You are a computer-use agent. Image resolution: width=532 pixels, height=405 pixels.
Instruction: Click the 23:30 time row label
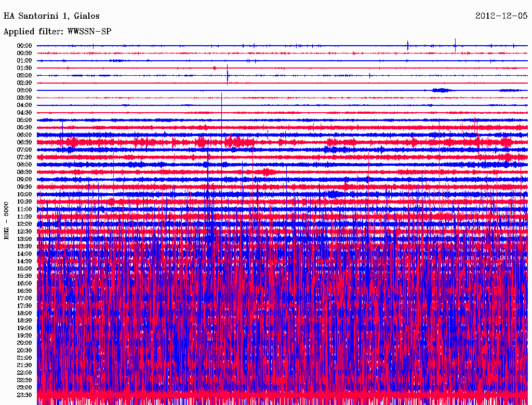pyautogui.click(x=24, y=395)
